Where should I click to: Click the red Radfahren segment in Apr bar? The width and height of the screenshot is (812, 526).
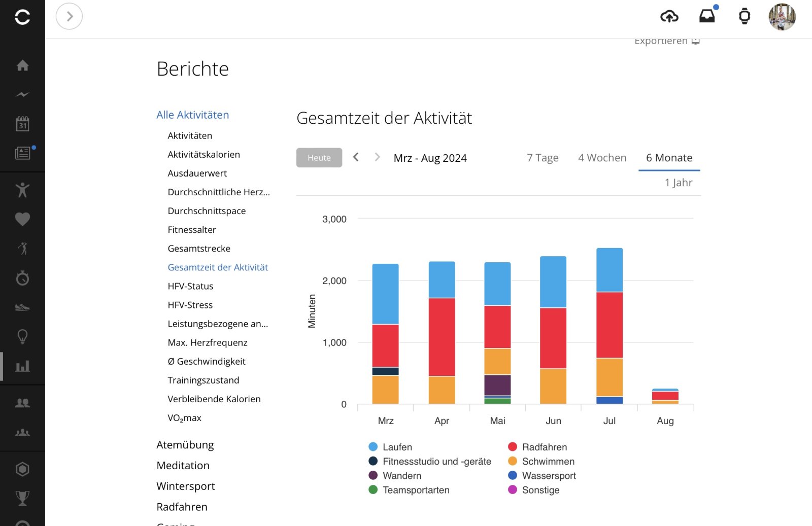click(x=442, y=337)
